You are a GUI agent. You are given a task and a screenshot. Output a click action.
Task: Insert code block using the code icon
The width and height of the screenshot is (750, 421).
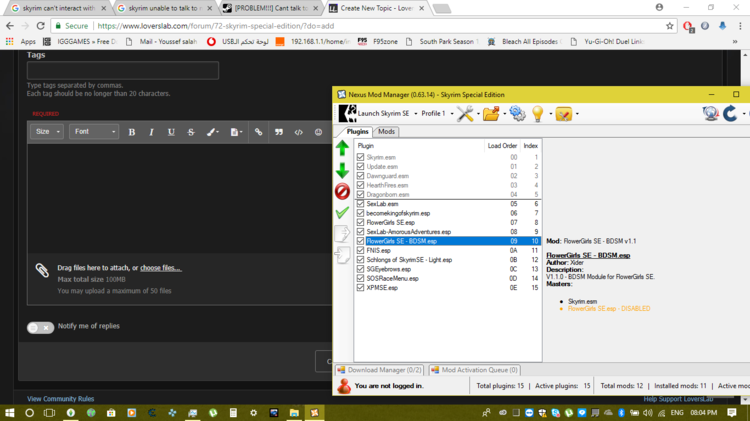[x=298, y=132]
